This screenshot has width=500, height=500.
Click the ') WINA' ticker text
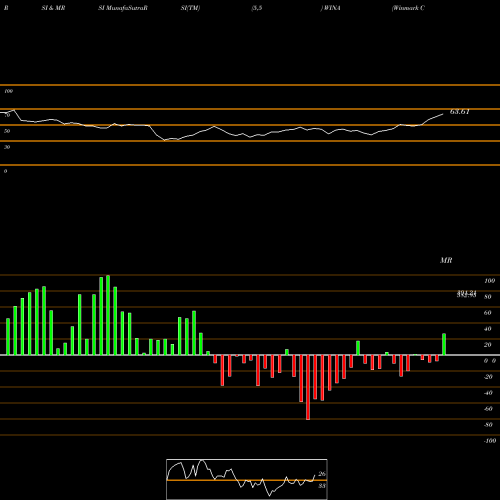pyautogui.click(x=330, y=8)
